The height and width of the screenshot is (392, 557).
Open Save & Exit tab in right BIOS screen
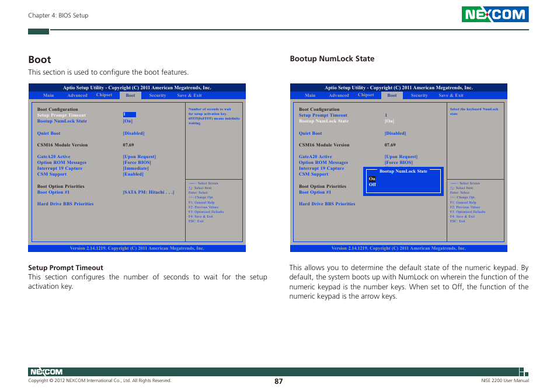pos(451,96)
